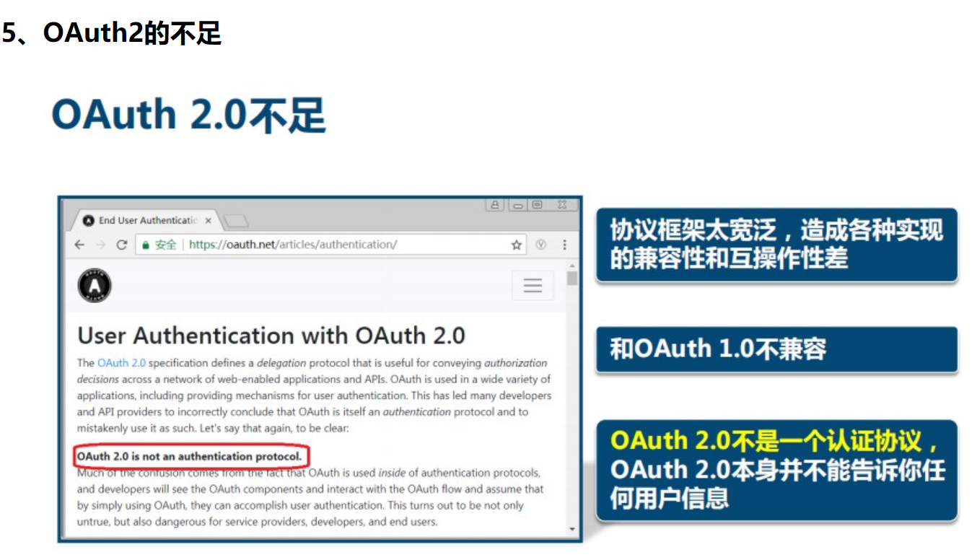Reload the oauth.net page
The width and height of the screenshot is (977, 560).
point(122,245)
